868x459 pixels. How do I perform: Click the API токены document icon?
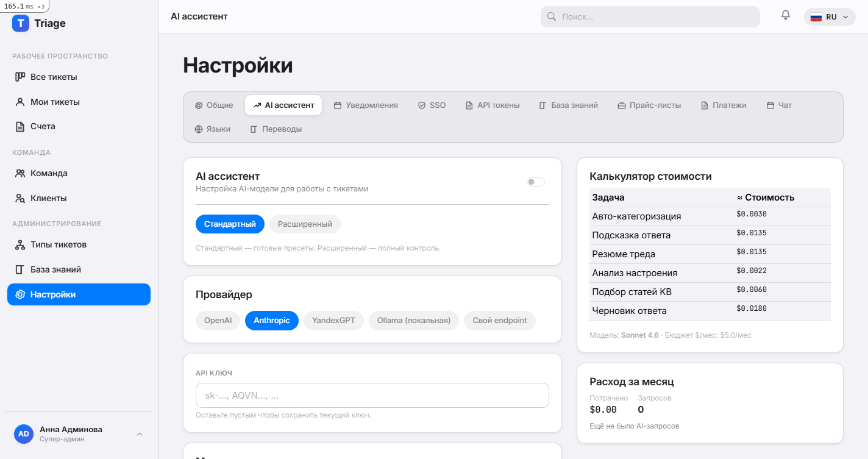pos(469,105)
